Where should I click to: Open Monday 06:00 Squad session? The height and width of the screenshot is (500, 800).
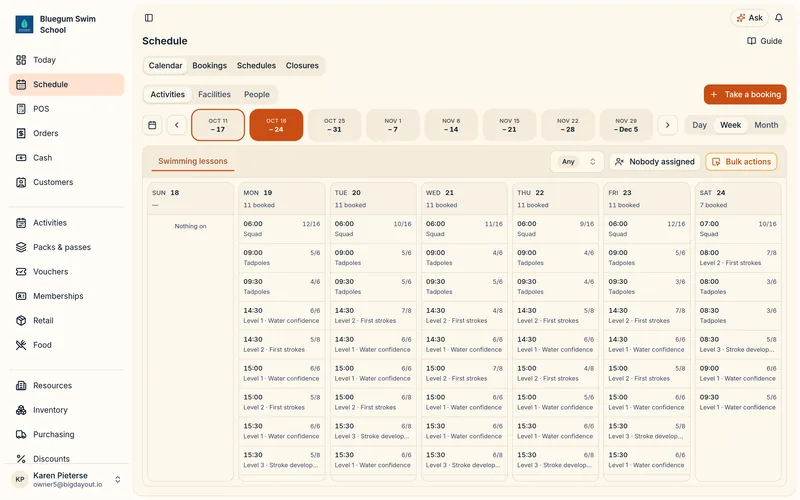(282, 229)
